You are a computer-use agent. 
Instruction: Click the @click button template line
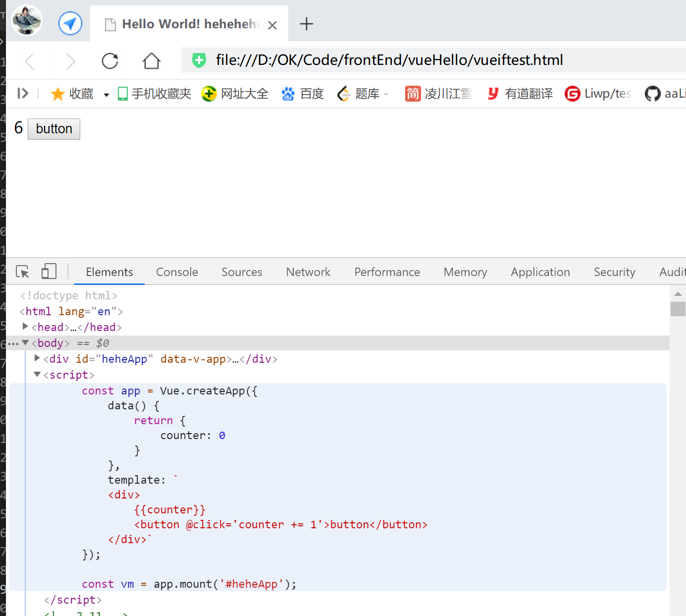pyautogui.click(x=281, y=524)
